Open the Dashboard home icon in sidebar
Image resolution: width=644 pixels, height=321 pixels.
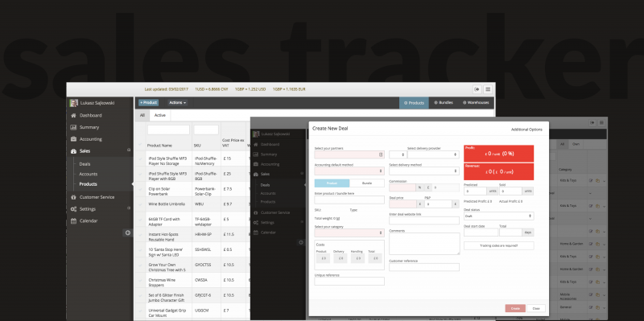click(73, 116)
